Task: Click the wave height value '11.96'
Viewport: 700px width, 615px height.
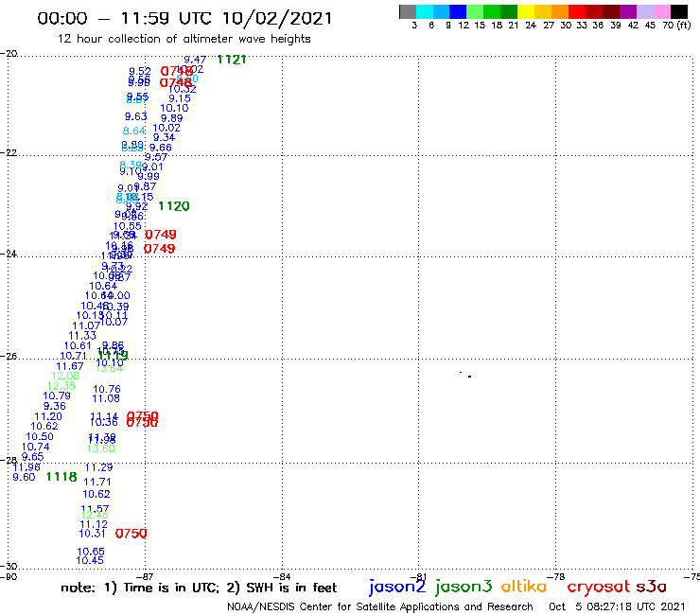Action: point(26,467)
